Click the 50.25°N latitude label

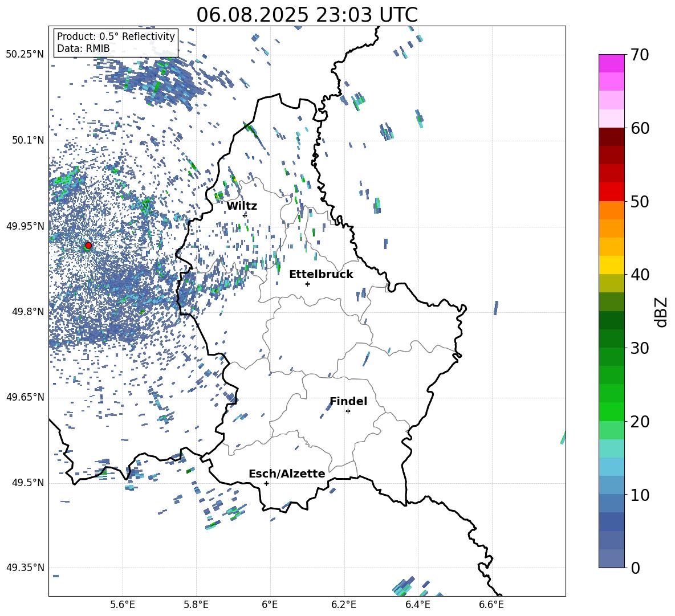25,55
